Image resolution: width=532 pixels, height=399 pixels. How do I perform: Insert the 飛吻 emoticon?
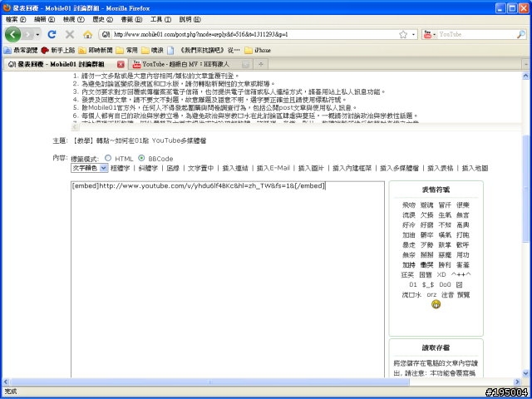[408, 205]
